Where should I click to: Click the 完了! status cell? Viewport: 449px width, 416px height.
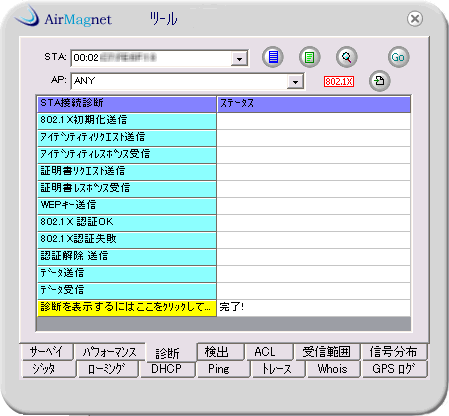[313, 307]
